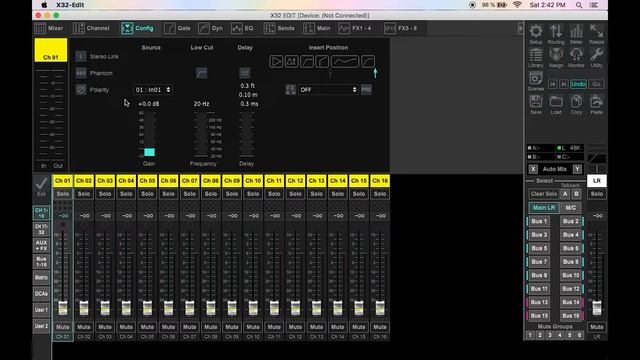640x360 pixels.
Task: Toggle Phantom 48V power
Action: click(x=81, y=73)
